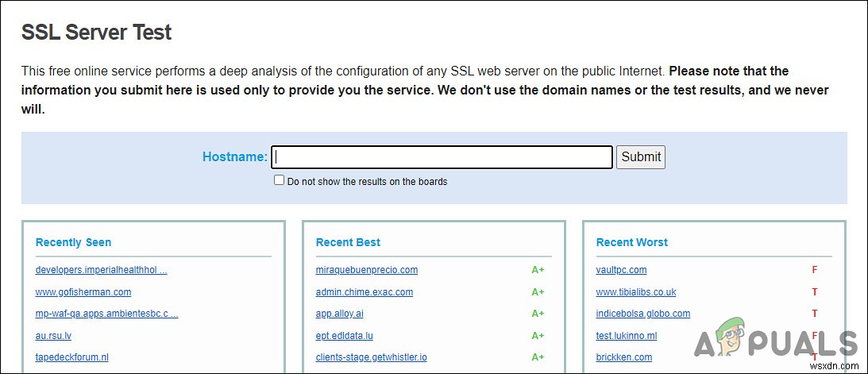Open test.lukinno.ml link

[627, 335]
